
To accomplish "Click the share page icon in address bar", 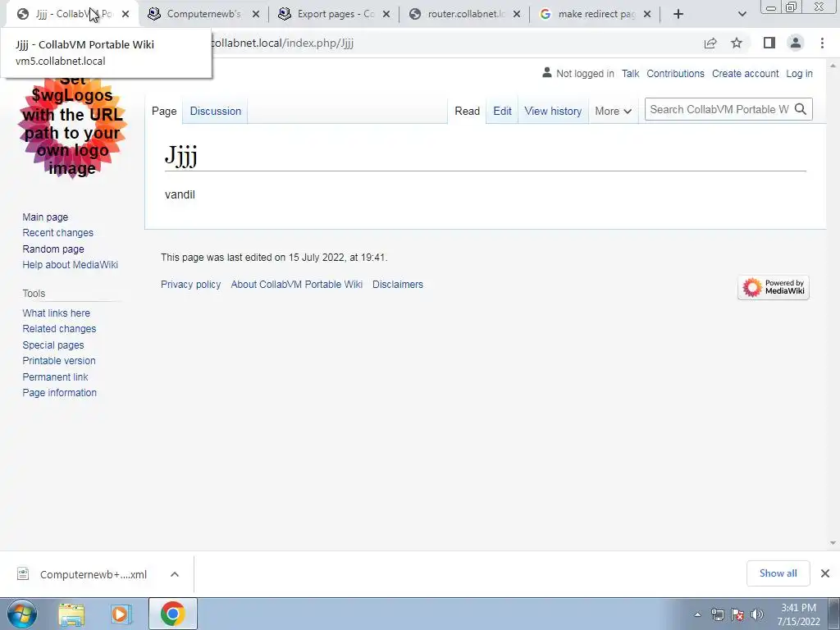I will [710, 43].
